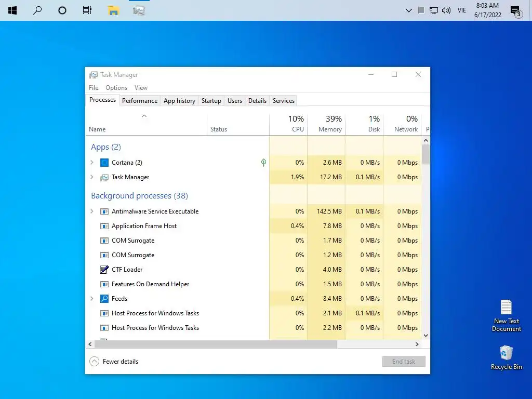Click the Task Manager taskbar icon

click(x=139, y=10)
